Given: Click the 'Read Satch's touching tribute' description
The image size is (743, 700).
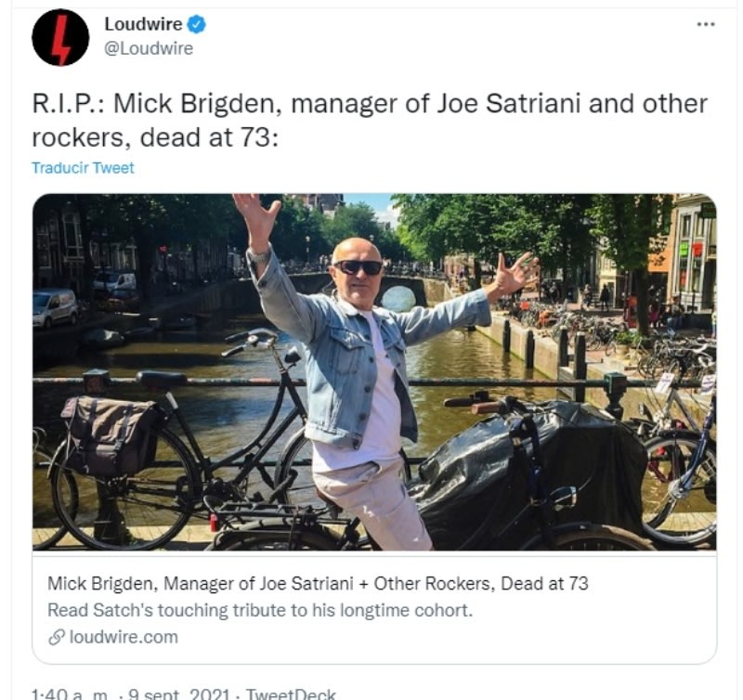Looking at the screenshot, I should tap(260, 611).
